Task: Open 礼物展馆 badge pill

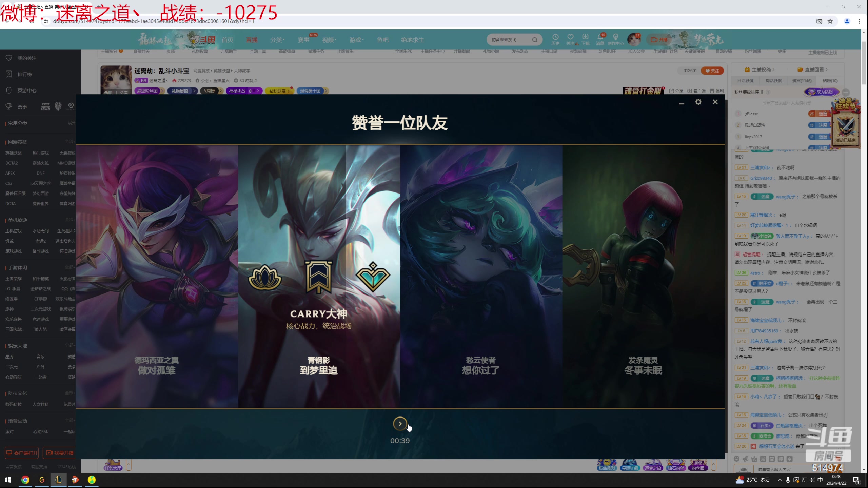Action: click(x=182, y=91)
